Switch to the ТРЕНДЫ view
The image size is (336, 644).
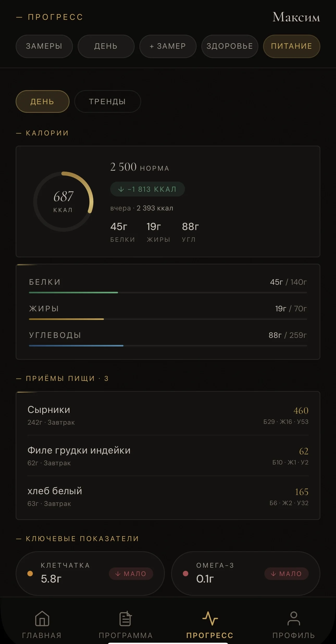107,102
